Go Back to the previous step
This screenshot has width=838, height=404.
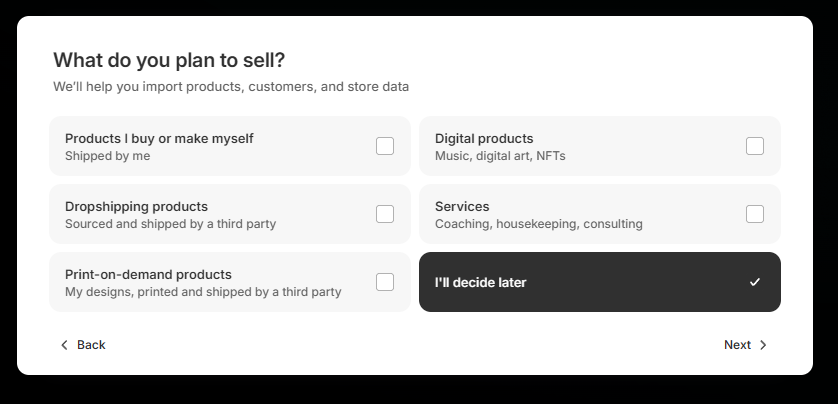pos(90,345)
